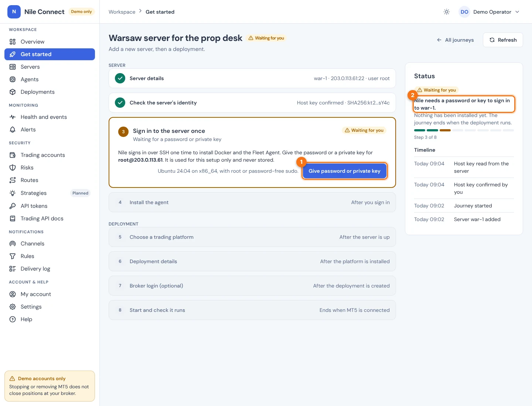Screen dimensions: 532x406
Task: Click the 'Host key read from the server' entry
Action: click(464, 167)
